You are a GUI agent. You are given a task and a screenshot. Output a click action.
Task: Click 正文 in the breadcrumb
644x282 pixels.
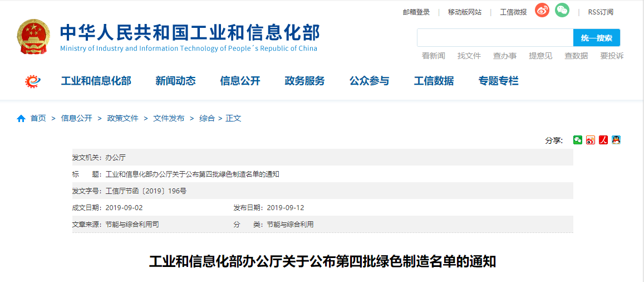tap(233, 118)
